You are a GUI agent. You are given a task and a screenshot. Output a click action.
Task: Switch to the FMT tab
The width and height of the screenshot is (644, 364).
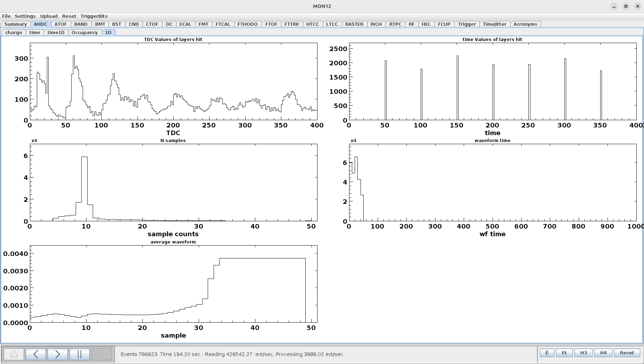204,24
